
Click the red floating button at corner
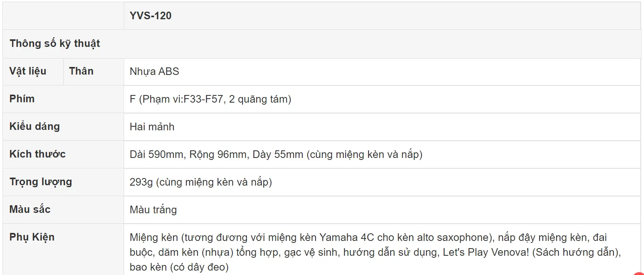pyautogui.click(x=639, y=273)
